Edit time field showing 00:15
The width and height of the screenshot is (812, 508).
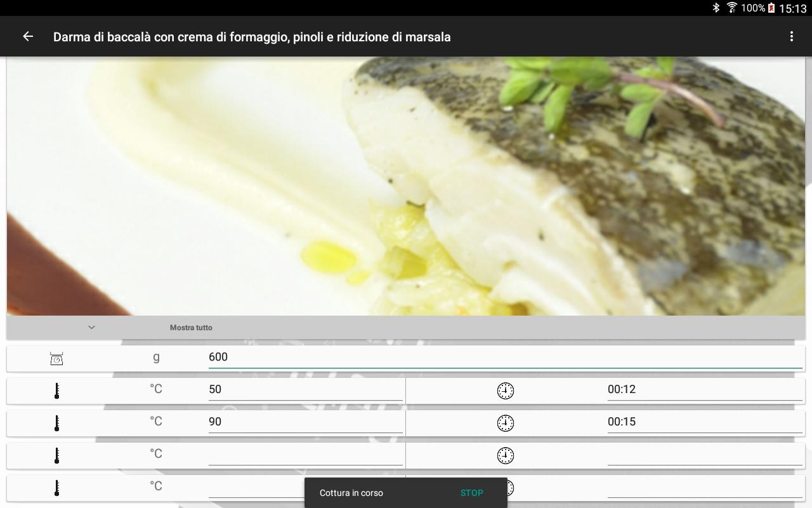[x=705, y=422]
